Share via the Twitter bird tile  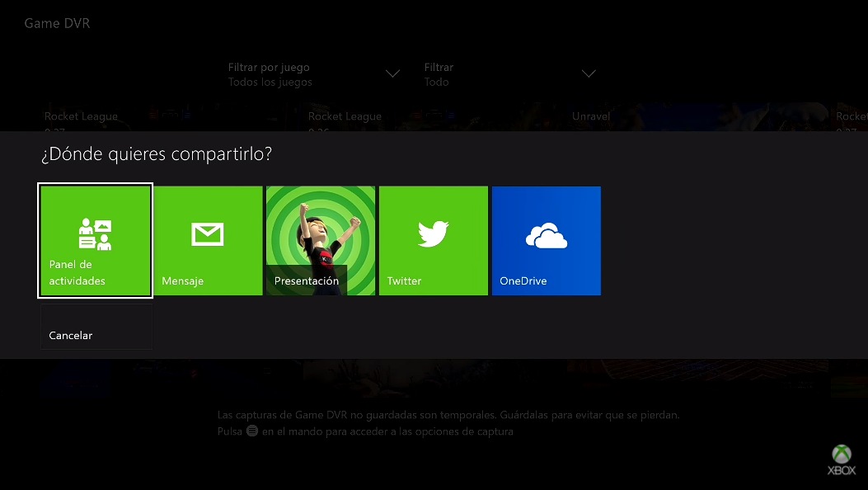tap(434, 240)
